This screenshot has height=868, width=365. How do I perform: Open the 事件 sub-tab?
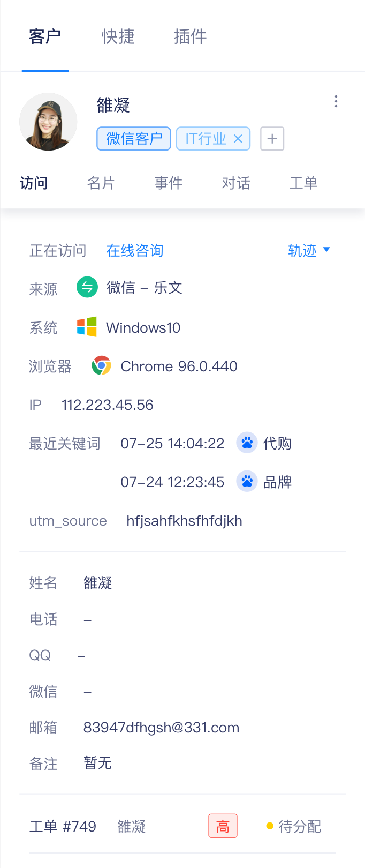tap(169, 183)
